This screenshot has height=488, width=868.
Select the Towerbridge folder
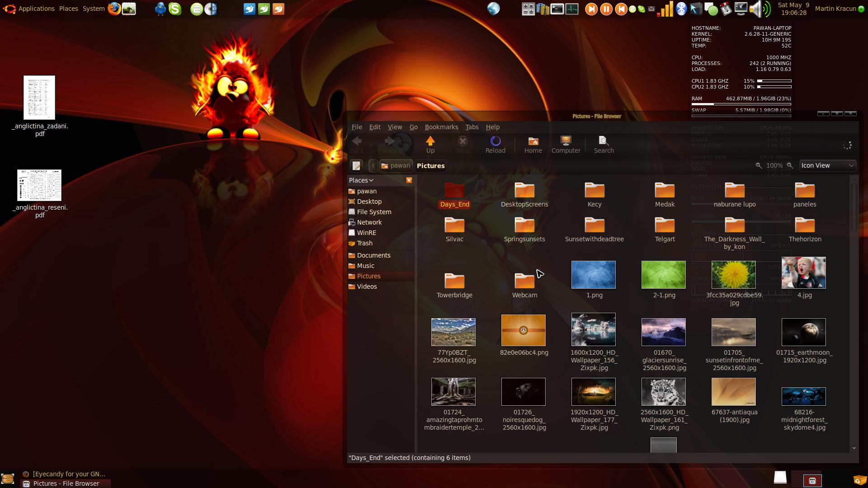(x=454, y=286)
